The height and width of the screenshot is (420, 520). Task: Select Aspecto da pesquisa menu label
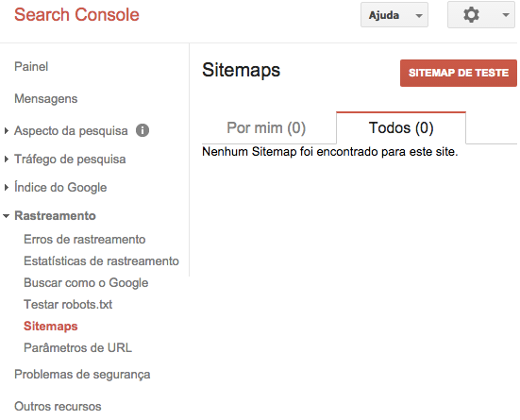[x=71, y=130]
